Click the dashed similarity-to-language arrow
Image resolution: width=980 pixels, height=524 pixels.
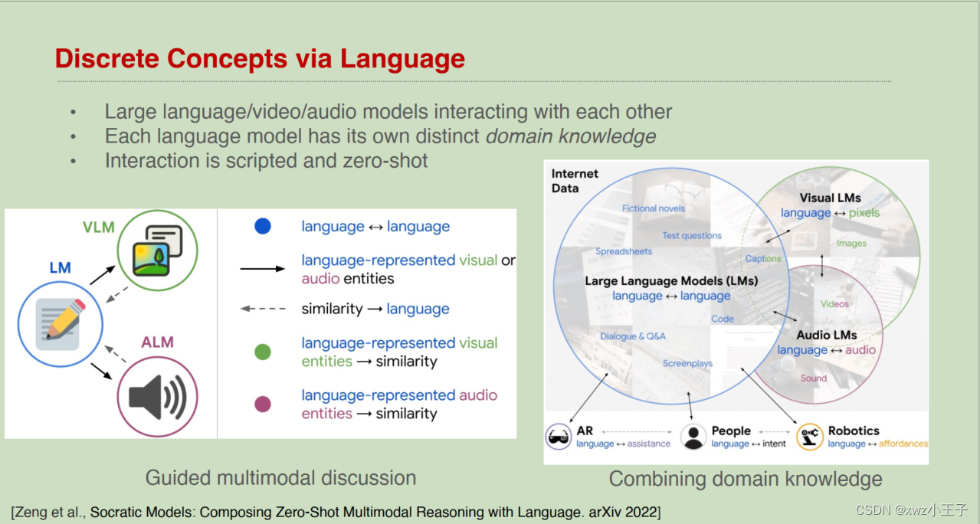pyautogui.click(x=264, y=309)
